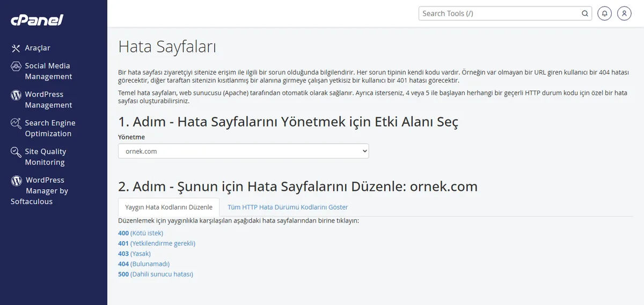Edit the 400 (Kötü istek) error page
The width and height of the screenshot is (644, 305).
pyautogui.click(x=141, y=233)
